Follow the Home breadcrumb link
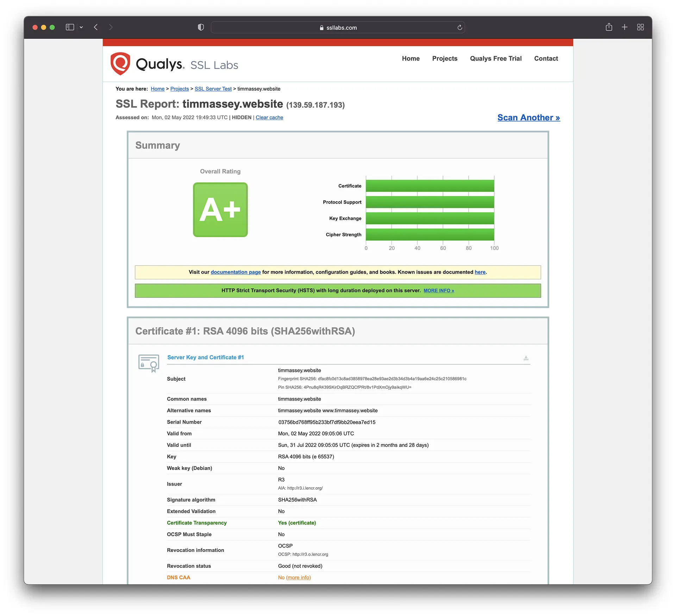The width and height of the screenshot is (676, 616). pos(157,89)
